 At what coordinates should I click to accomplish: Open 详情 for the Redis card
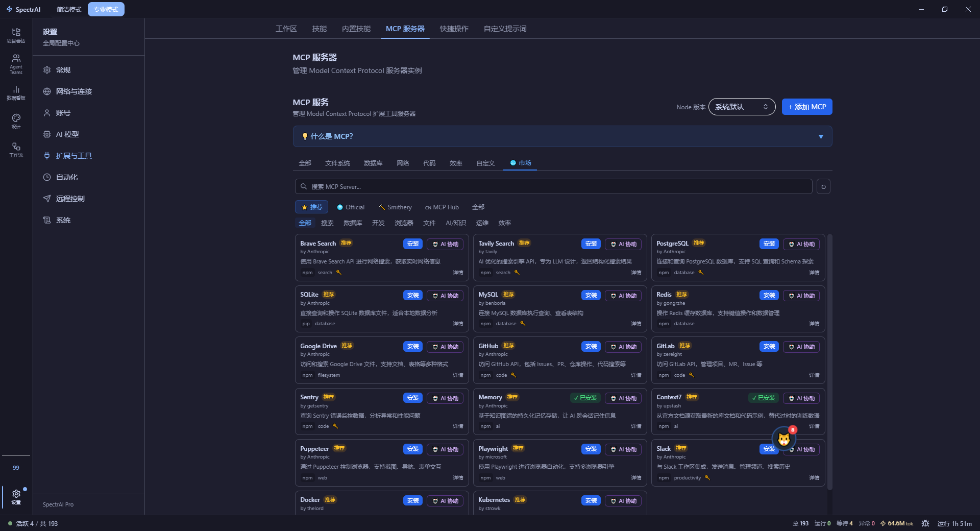click(814, 324)
